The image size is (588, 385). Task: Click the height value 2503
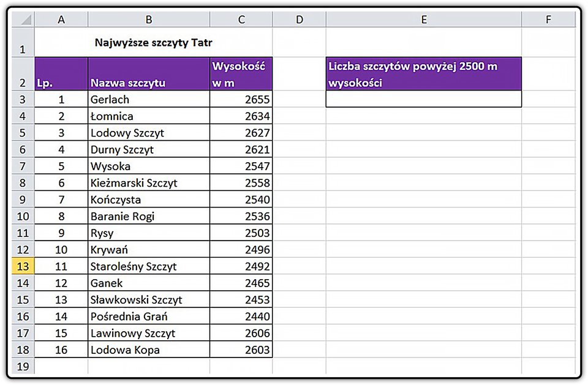pos(241,233)
